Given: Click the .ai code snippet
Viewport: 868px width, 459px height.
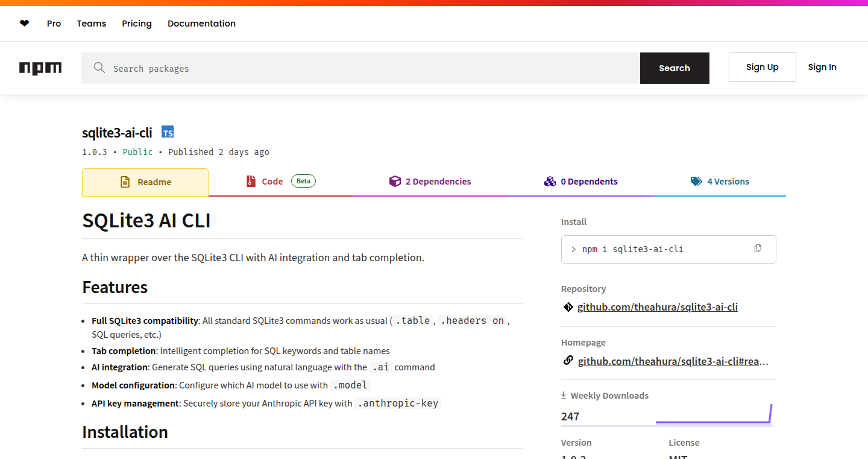Looking at the screenshot, I should [380, 367].
